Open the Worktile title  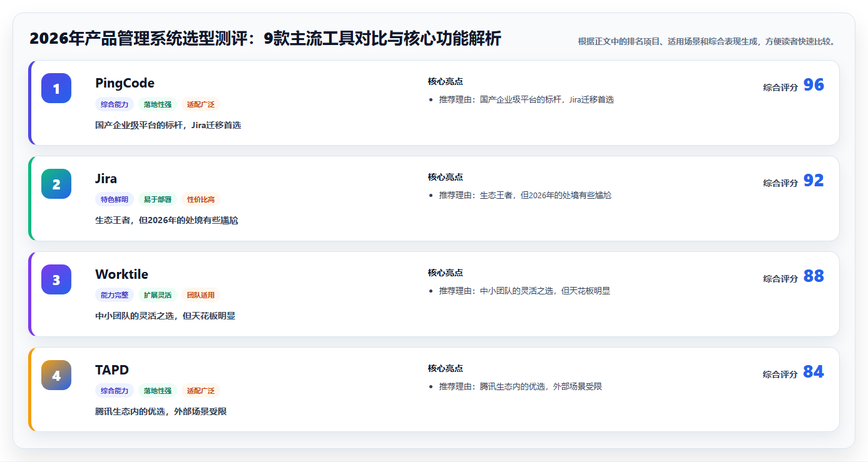121,274
